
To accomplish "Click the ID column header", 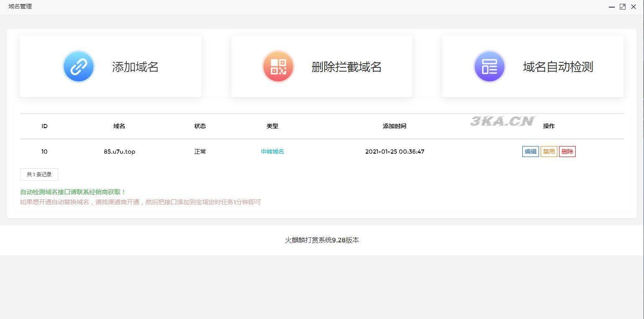I will pos(44,126).
